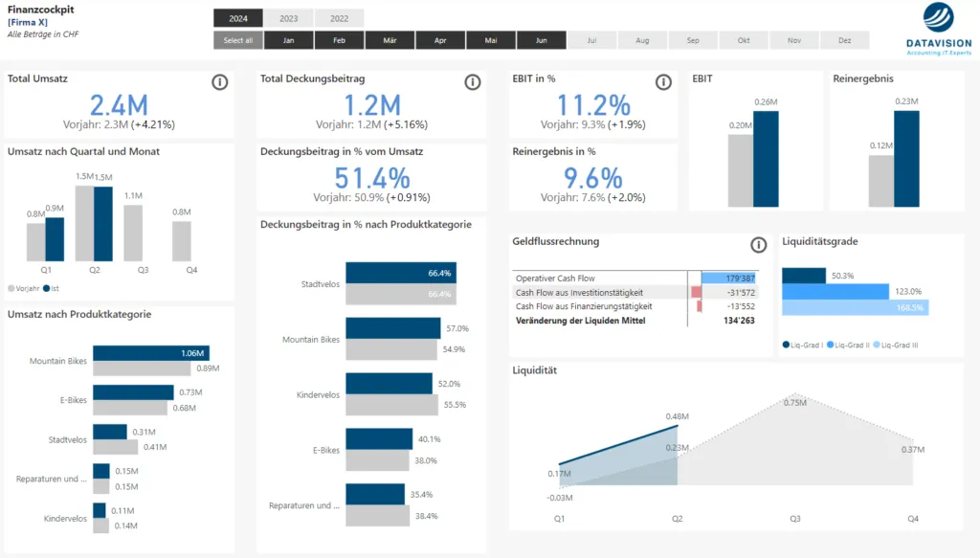This screenshot has width=980, height=558.
Task: Select year 2024 slicer
Action: 238,18
